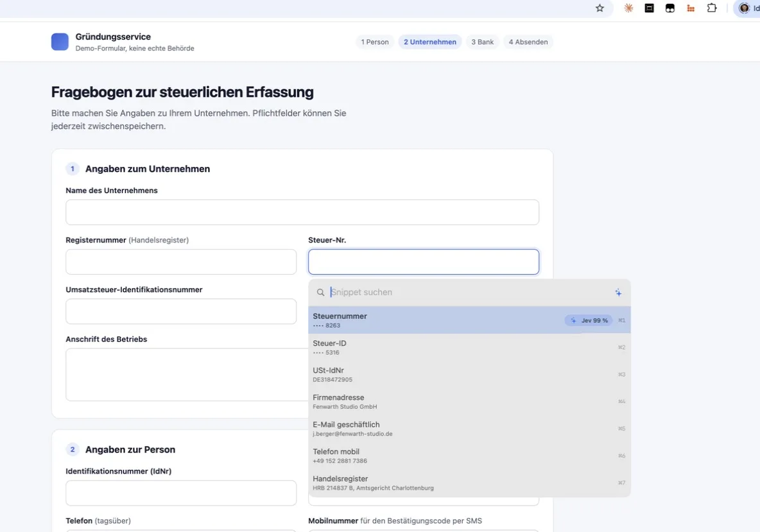Image resolution: width=760 pixels, height=532 pixels.
Task: Open the browser profile avatar
Action: click(744, 8)
